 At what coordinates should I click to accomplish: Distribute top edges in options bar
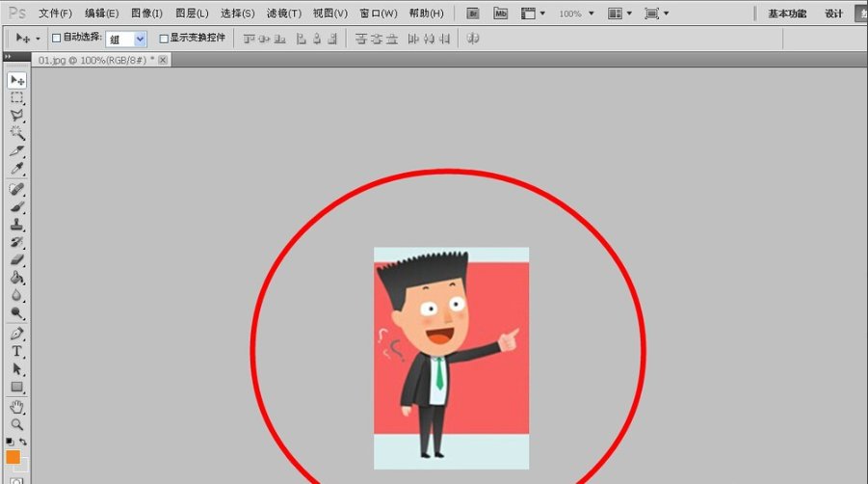click(x=361, y=39)
